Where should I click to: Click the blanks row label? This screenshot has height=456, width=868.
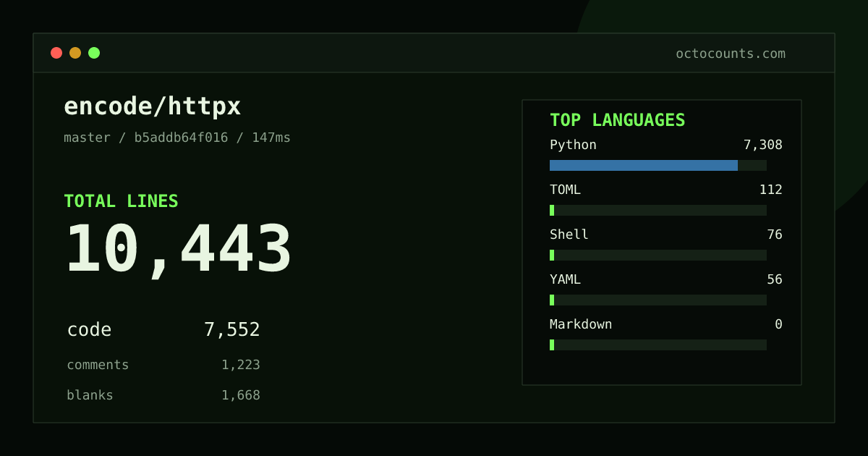tap(90, 395)
